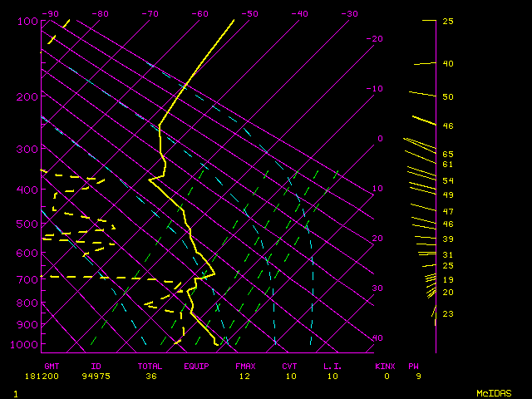Click the 500 pressure level label

coord(27,224)
